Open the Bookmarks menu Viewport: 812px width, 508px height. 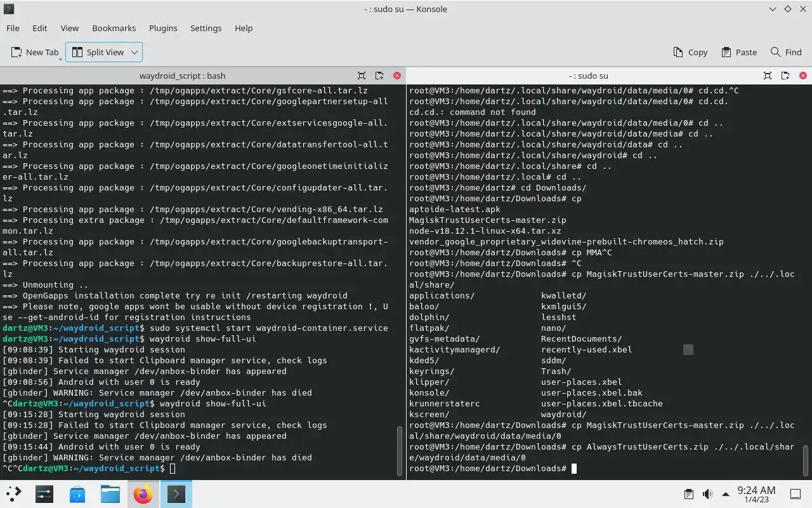tap(114, 28)
